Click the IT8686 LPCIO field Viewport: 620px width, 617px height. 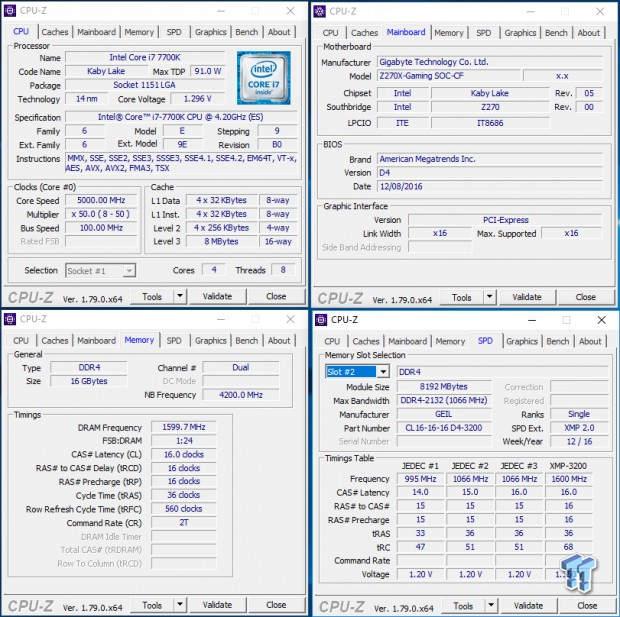(490, 123)
